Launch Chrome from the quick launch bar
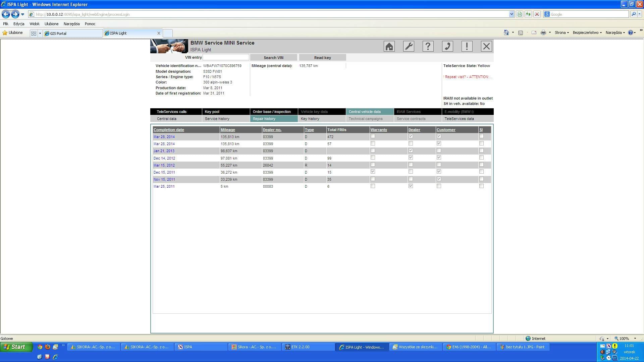Screen dimensions: 644x362 pyautogui.click(x=40, y=347)
